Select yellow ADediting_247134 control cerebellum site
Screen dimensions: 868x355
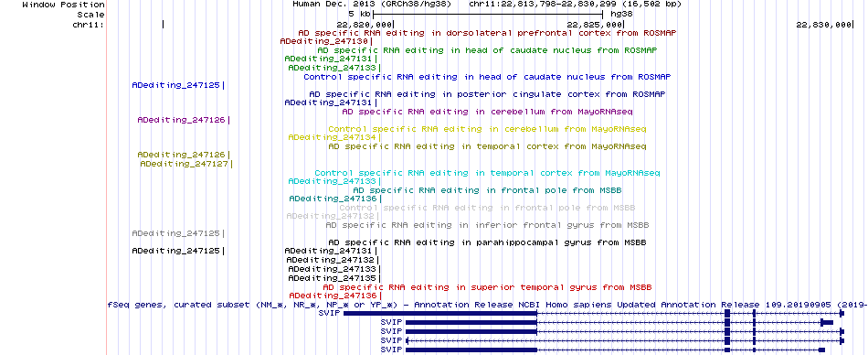334,137
